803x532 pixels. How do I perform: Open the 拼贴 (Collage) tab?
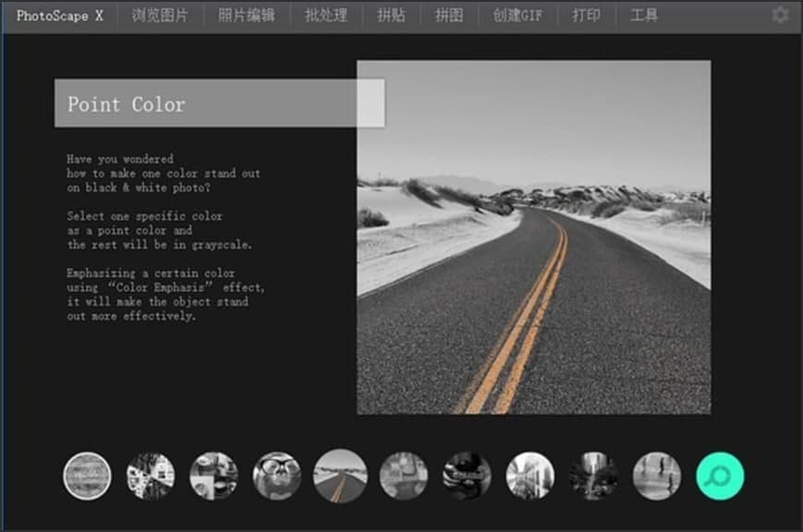click(x=391, y=14)
